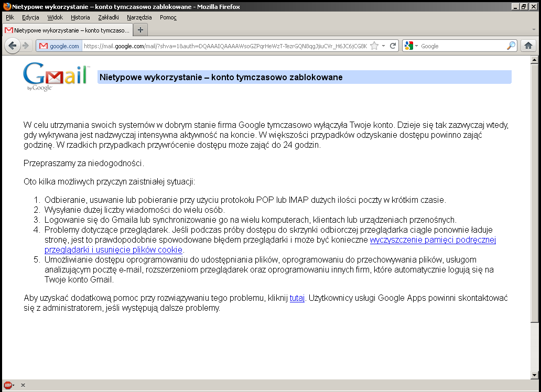Go to the Firefox Home page icon
The height and width of the screenshot is (392, 541).
pyautogui.click(x=528, y=46)
